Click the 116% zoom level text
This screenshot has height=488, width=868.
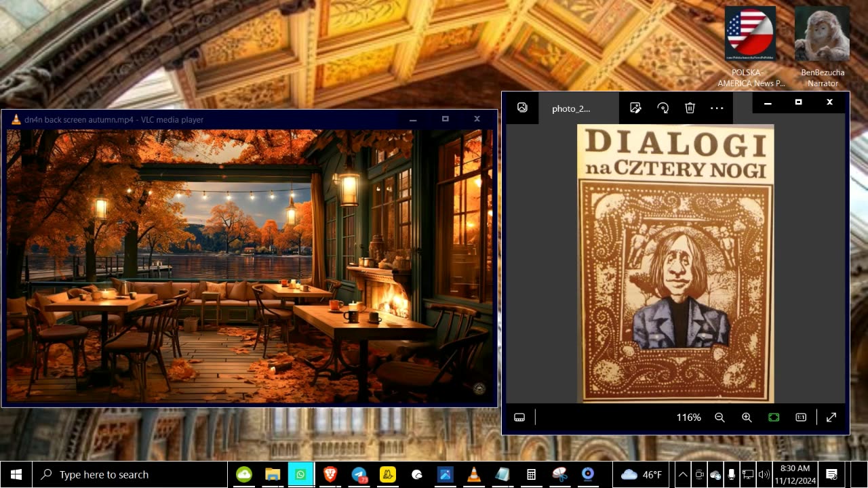(688, 418)
